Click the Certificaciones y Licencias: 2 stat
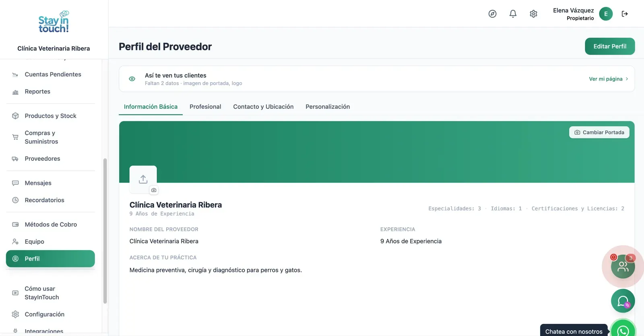This screenshot has height=336, width=644. [578, 209]
